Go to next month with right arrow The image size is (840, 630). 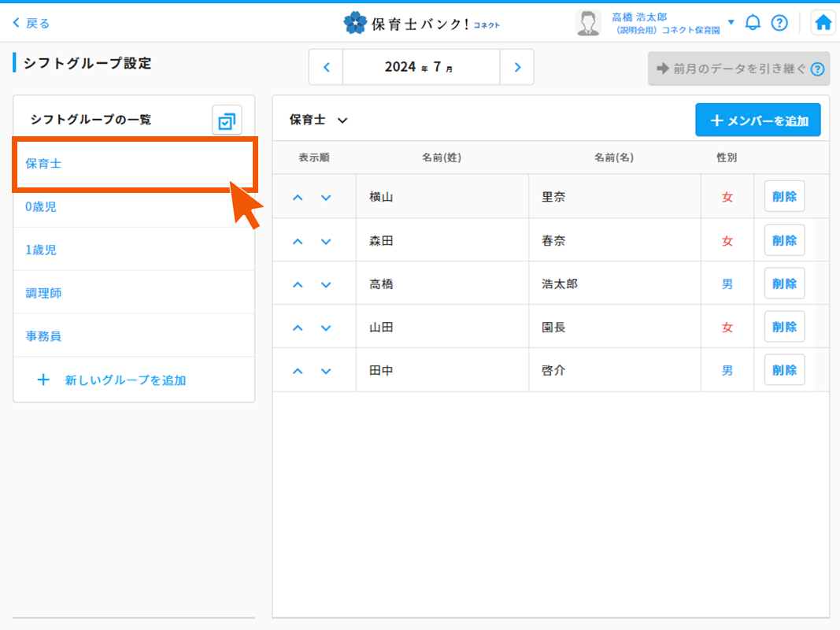click(517, 67)
